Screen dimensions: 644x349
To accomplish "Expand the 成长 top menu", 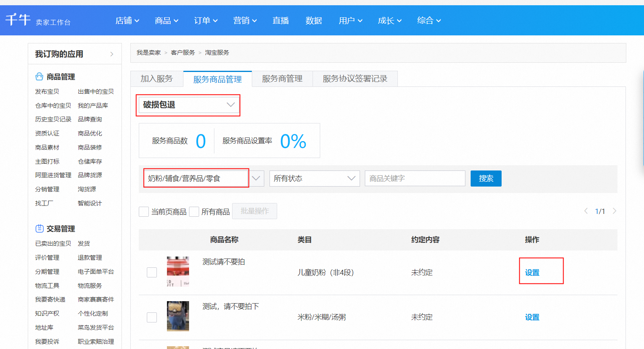I will 390,21.
